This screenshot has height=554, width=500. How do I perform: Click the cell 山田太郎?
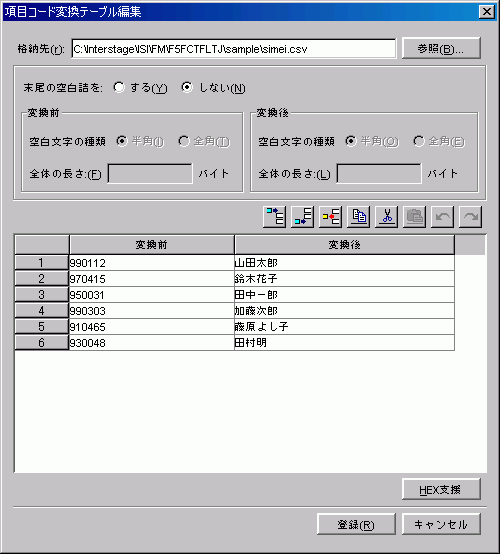345,263
